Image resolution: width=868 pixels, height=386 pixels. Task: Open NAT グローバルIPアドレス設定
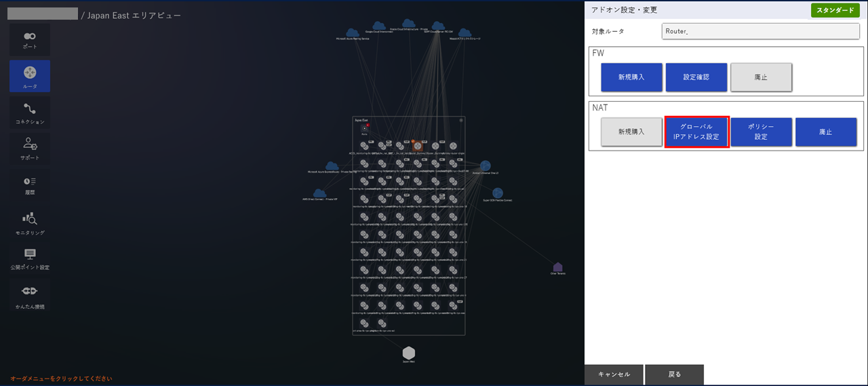(696, 132)
